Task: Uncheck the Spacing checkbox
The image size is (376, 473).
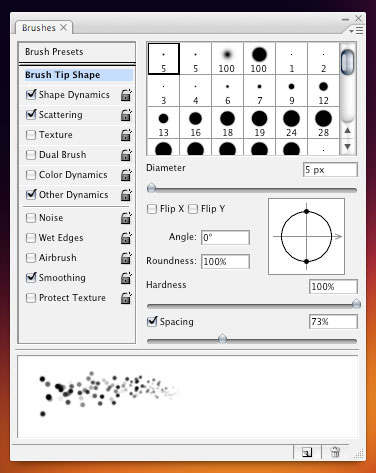Action: coord(152,322)
